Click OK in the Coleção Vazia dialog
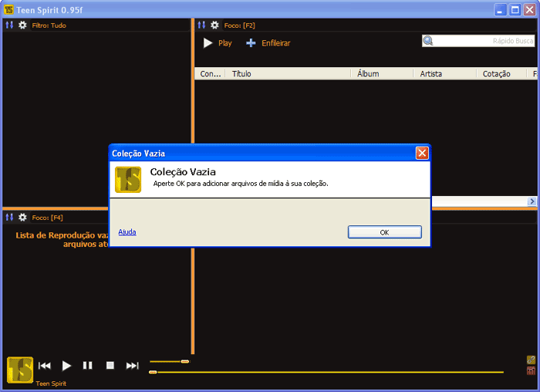 pos(384,232)
